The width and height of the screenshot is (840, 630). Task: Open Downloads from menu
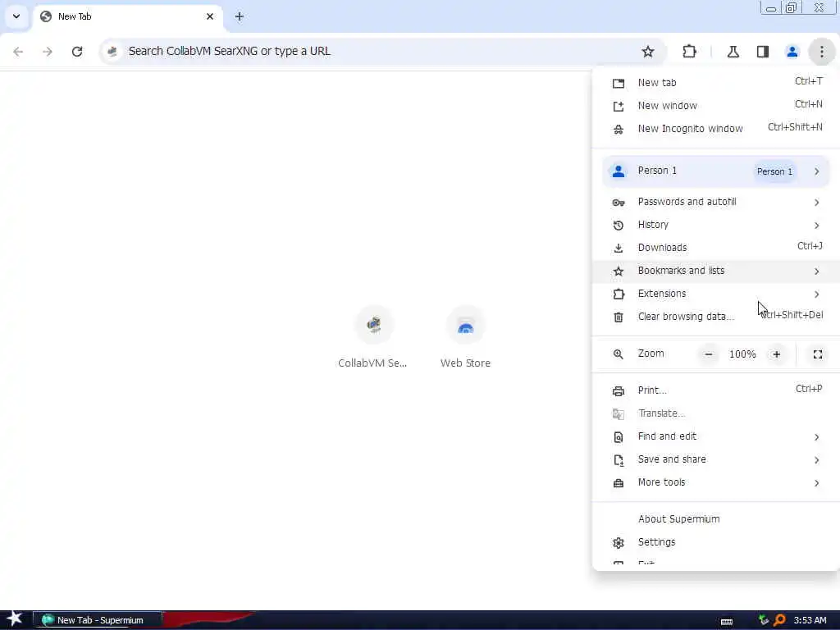(x=715, y=248)
